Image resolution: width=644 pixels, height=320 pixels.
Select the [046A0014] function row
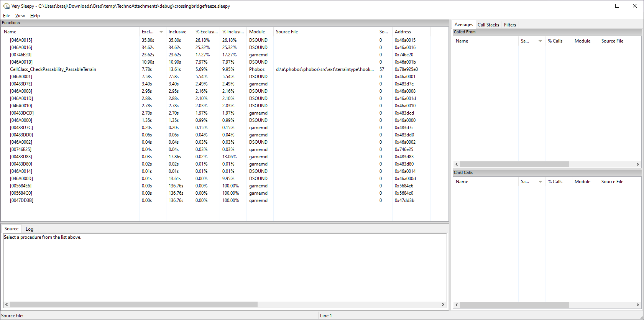225,171
